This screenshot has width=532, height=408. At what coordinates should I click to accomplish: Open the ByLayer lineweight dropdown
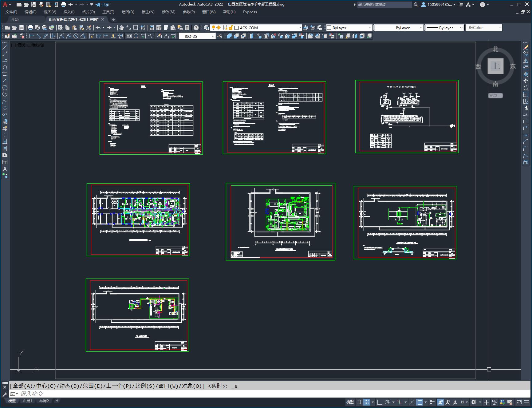444,28
